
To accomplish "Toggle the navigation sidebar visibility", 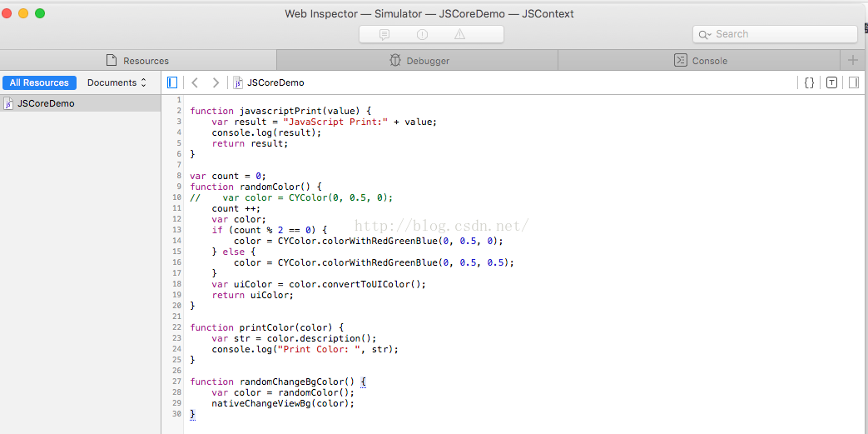I will (x=172, y=82).
